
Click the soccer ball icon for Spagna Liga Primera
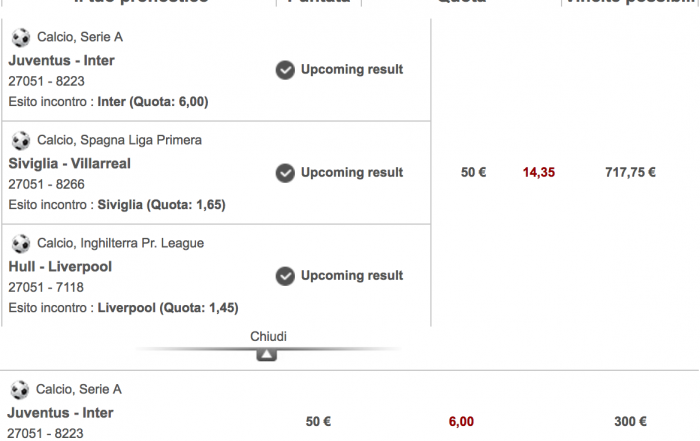click(21, 141)
